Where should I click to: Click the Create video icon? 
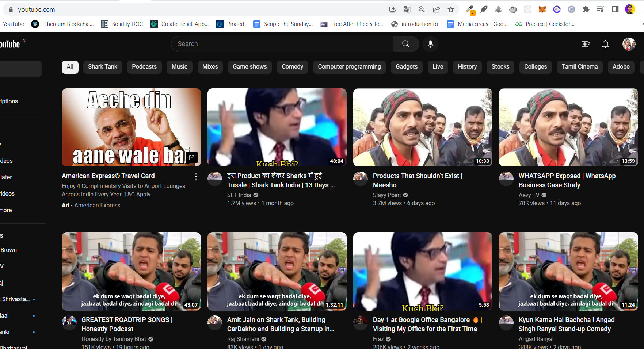586,44
